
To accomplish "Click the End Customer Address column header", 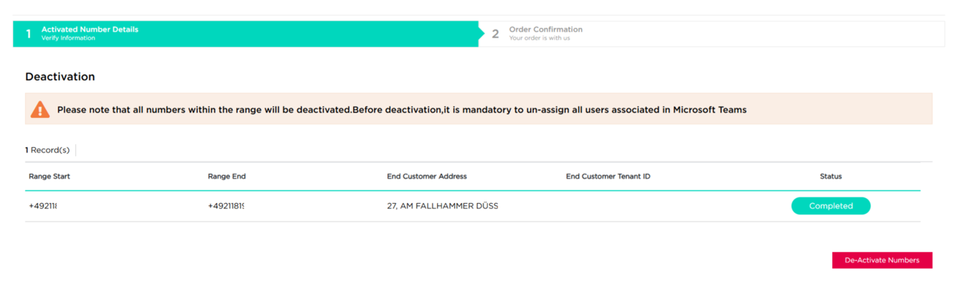I will (x=426, y=176).
